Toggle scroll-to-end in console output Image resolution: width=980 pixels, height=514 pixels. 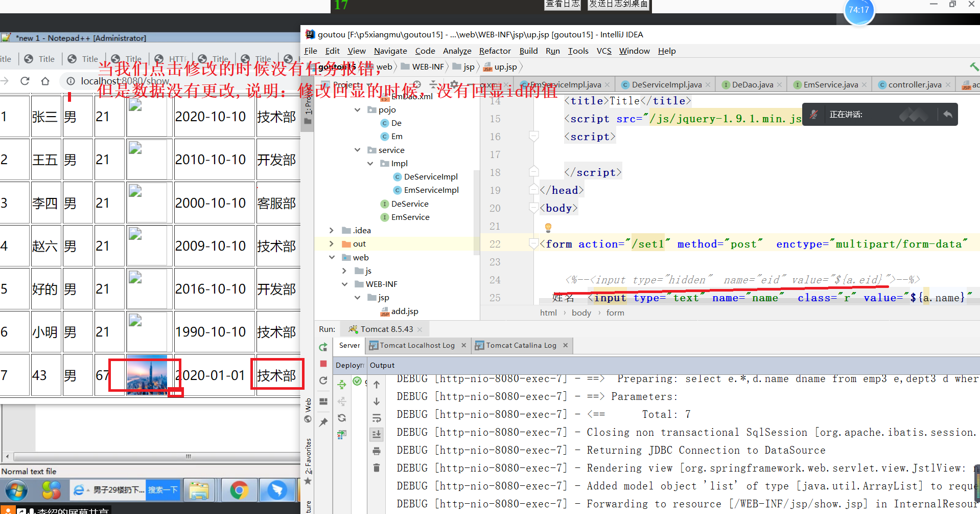pos(377,434)
